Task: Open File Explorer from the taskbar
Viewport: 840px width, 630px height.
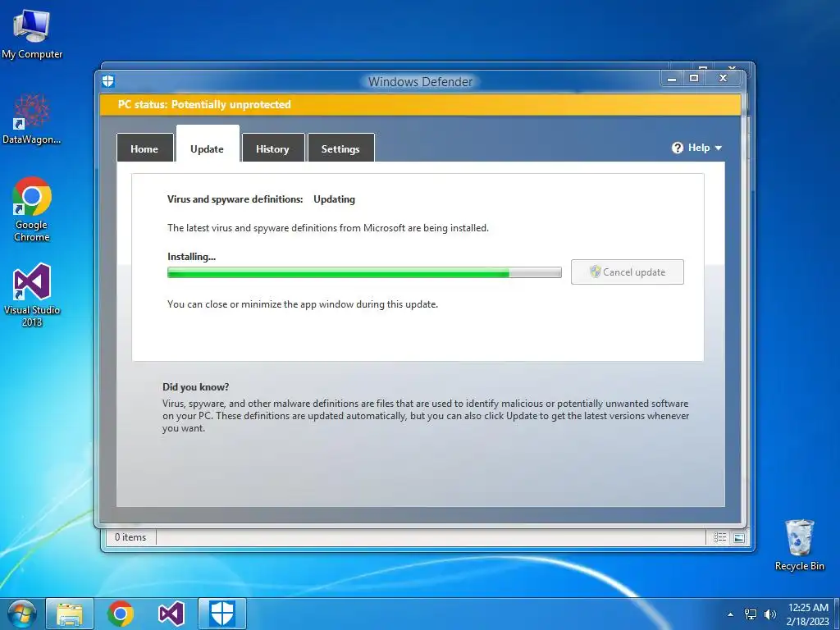Action: point(70,614)
